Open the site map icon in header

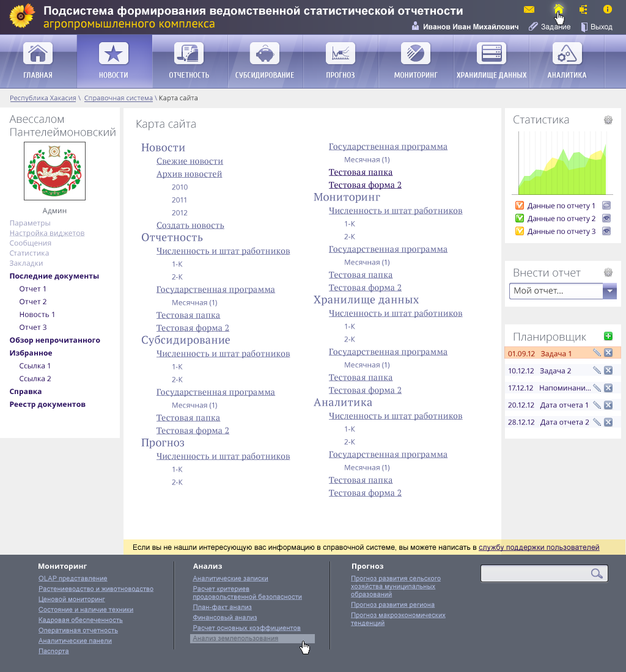(x=583, y=9)
